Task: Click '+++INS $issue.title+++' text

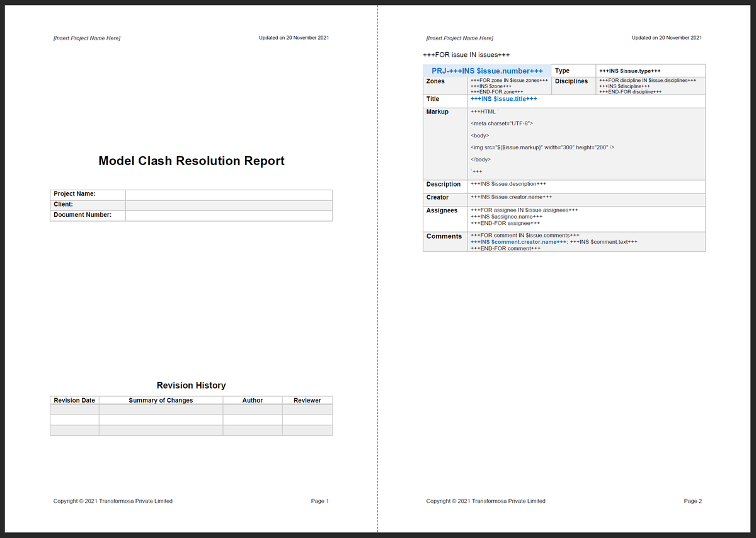Action: tap(503, 99)
